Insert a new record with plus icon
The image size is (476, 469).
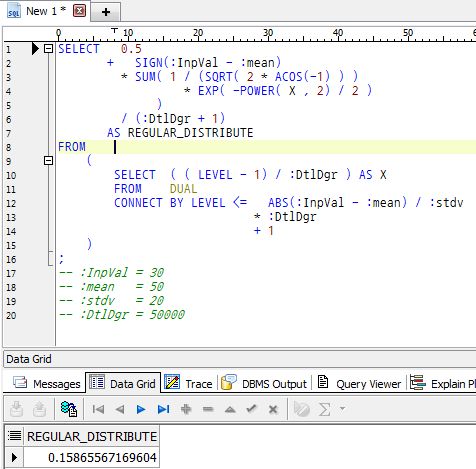186,409
